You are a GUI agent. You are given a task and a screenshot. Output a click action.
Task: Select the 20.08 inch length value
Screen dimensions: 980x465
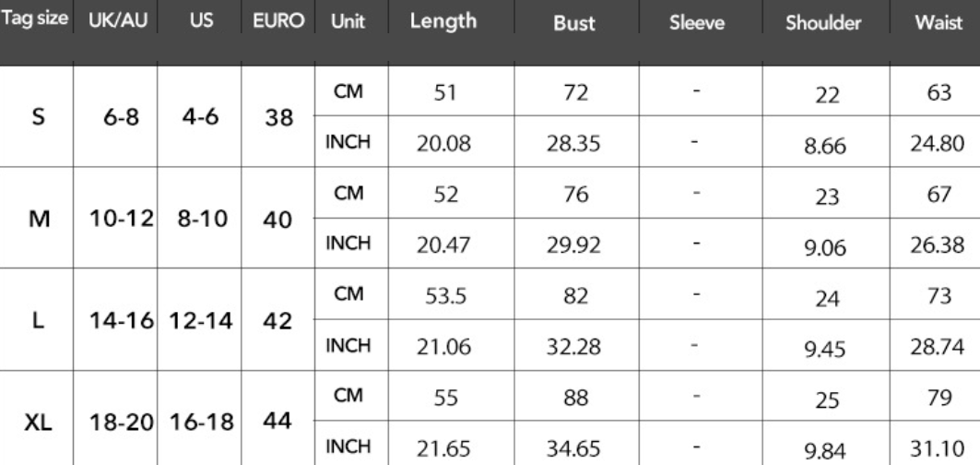(x=443, y=144)
